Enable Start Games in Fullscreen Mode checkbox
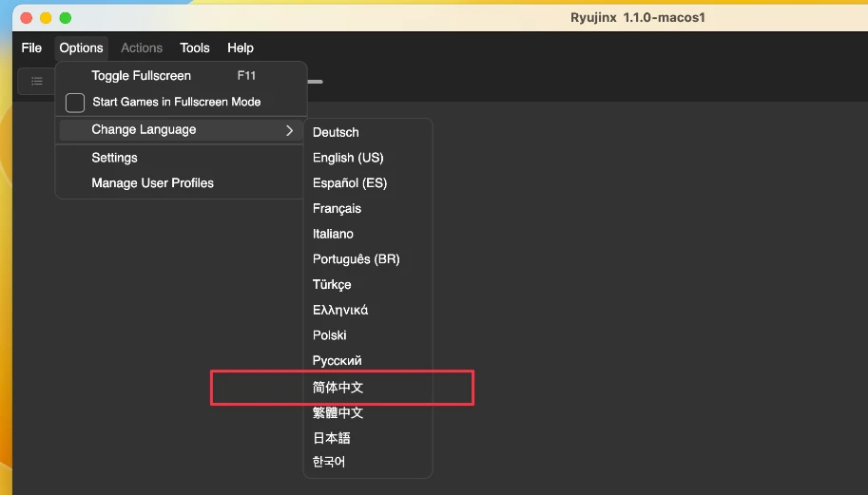This screenshot has width=868, height=495. point(75,103)
